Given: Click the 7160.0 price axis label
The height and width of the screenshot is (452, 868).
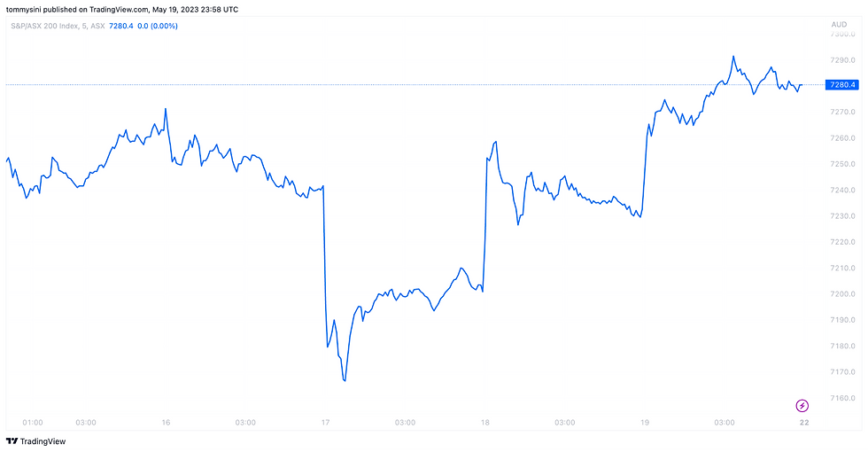Looking at the screenshot, I should tap(841, 398).
